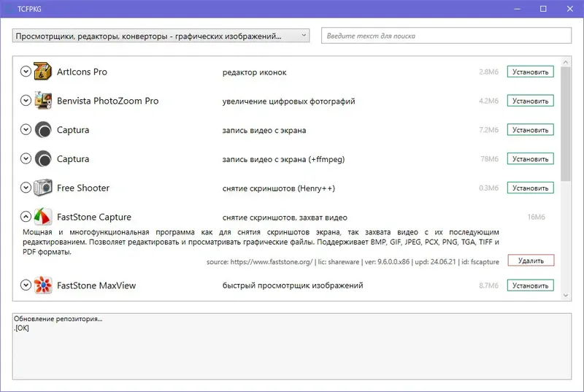Minimize the TCFPKG window
This screenshot has height=392, width=584.
pos(517,9)
